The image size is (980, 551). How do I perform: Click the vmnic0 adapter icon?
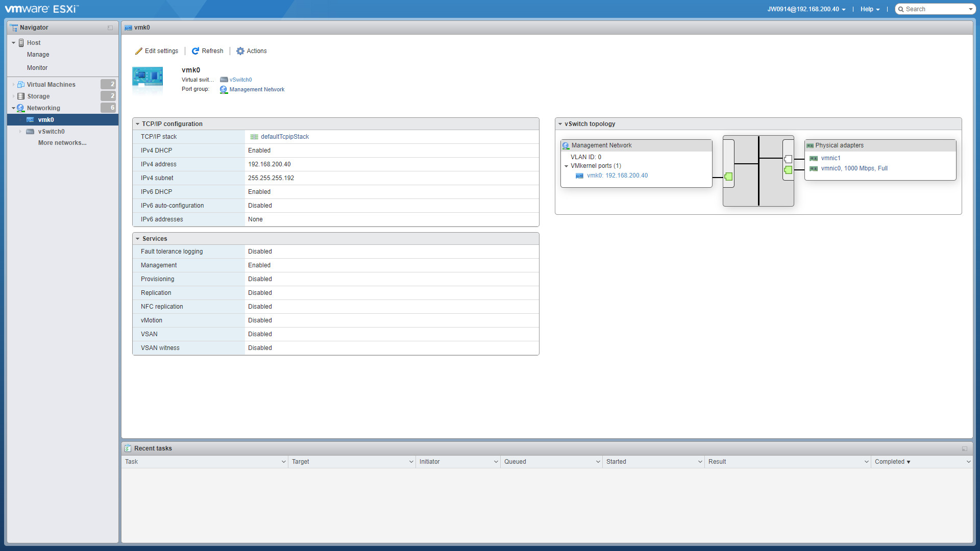tap(814, 169)
